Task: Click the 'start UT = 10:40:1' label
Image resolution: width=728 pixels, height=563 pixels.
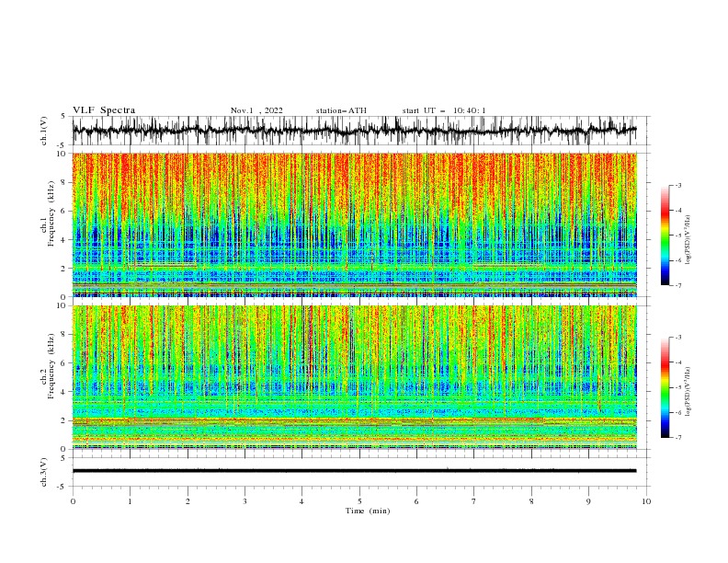Action: coord(444,110)
